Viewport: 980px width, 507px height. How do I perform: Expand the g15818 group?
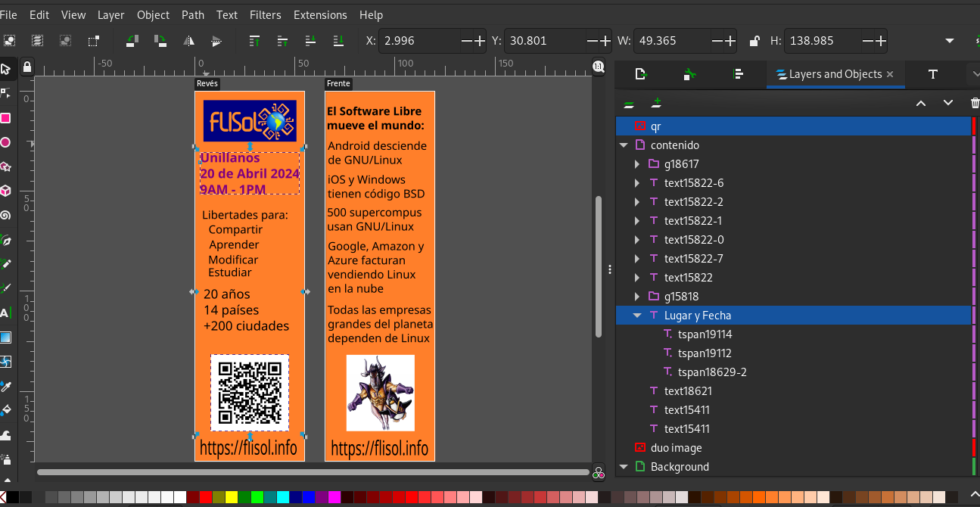[637, 297]
